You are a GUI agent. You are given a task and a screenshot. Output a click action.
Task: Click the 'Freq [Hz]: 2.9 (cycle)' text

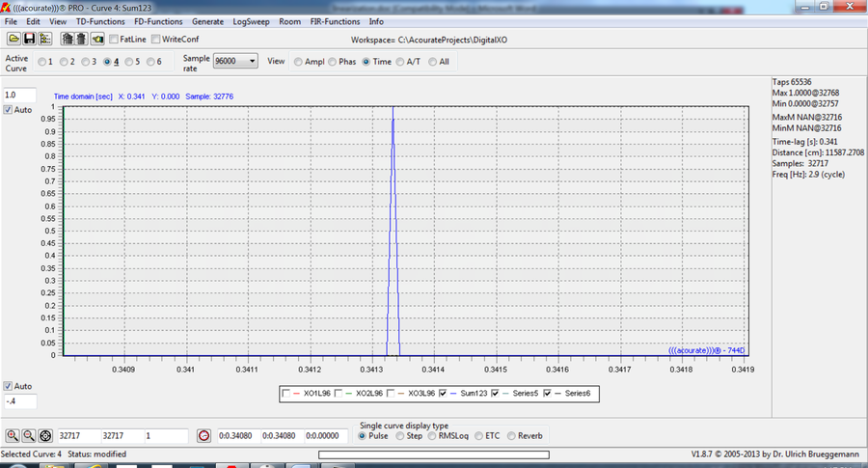pos(809,175)
